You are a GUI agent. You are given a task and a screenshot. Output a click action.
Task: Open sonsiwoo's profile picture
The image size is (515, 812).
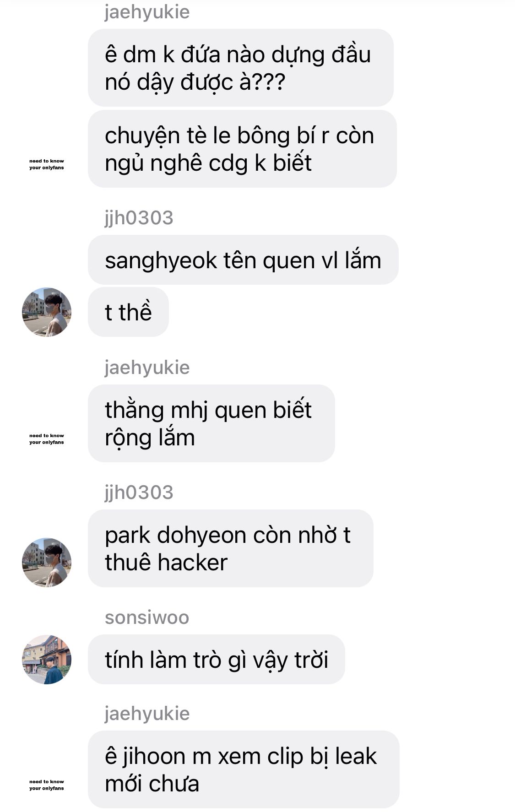(47, 660)
